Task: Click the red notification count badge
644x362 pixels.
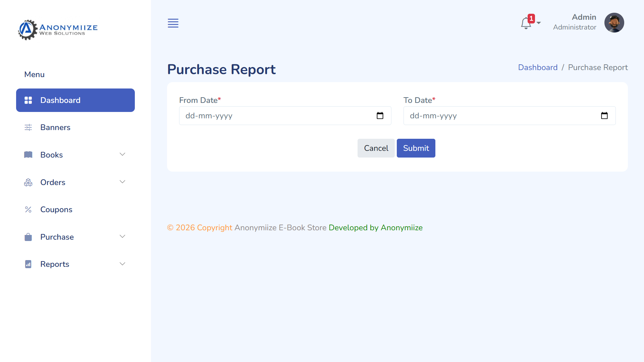Action: coord(531,18)
